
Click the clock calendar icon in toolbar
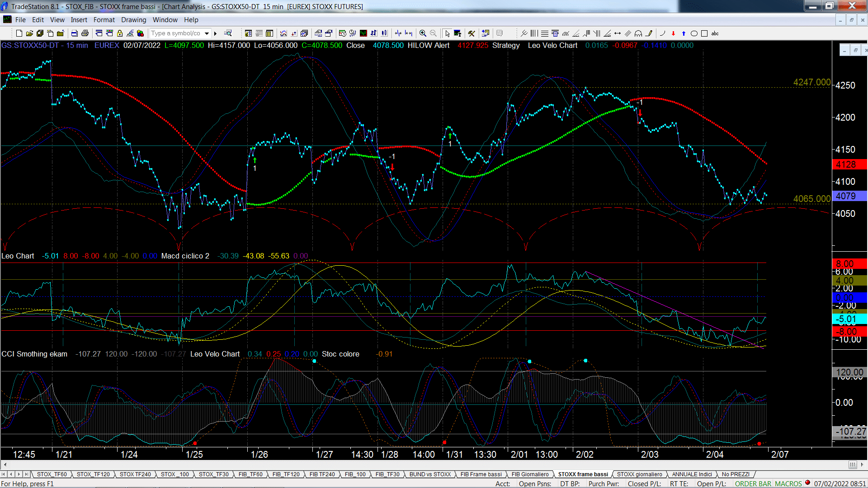point(342,33)
